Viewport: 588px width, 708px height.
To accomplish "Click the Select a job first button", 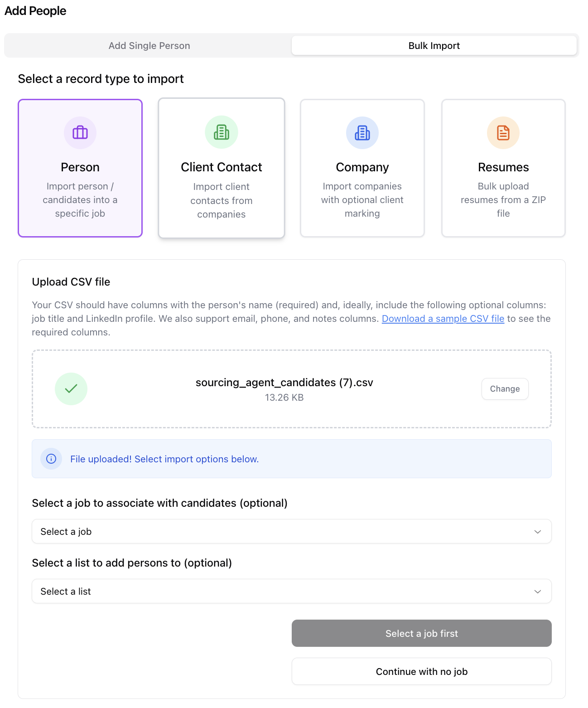I will point(422,633).
